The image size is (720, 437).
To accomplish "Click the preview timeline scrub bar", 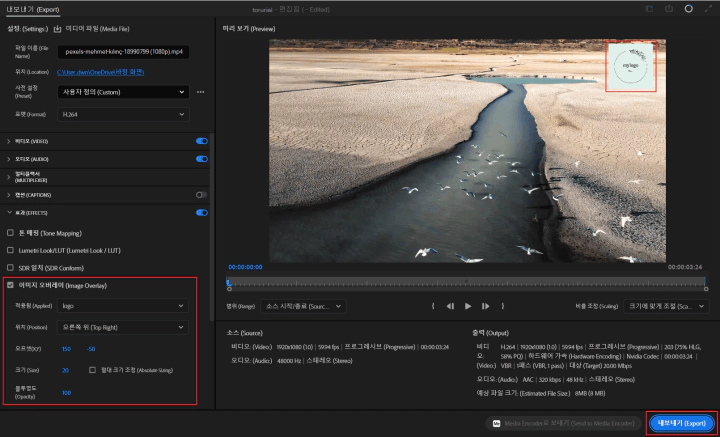I will (x=467, y=281).
